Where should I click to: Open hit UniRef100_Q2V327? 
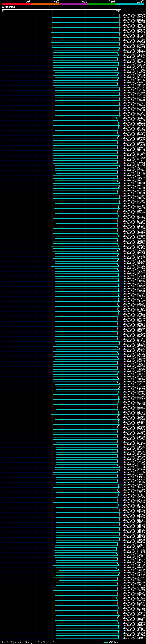[x=133, y=17]
